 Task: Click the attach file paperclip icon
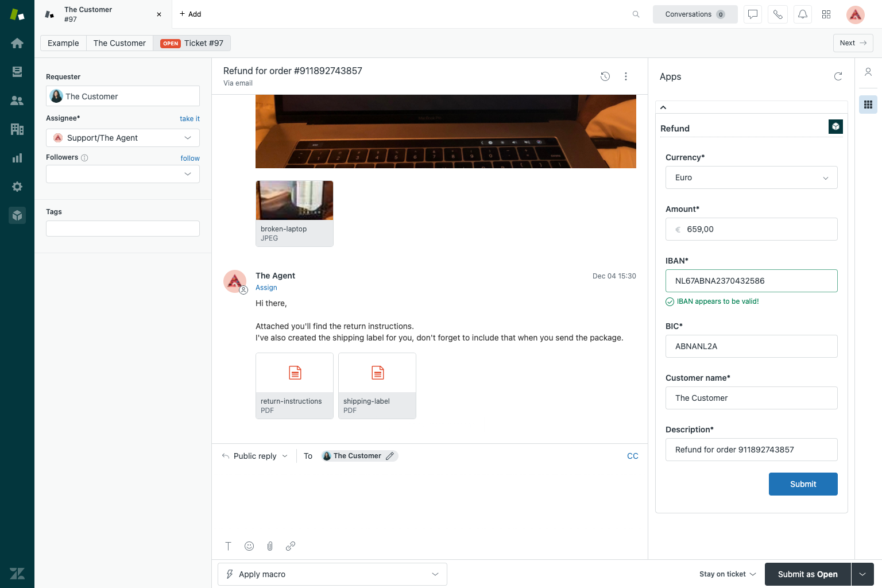(270, 546)
